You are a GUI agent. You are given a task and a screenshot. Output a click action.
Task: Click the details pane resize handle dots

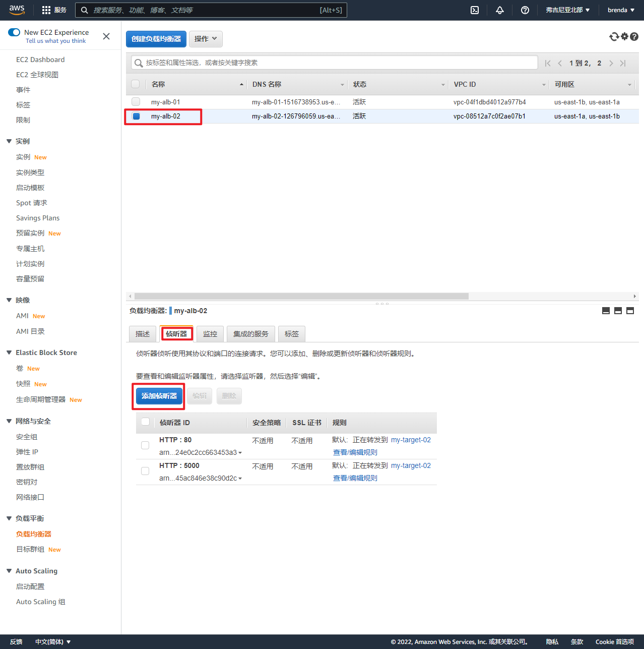(x=382, y=304)
